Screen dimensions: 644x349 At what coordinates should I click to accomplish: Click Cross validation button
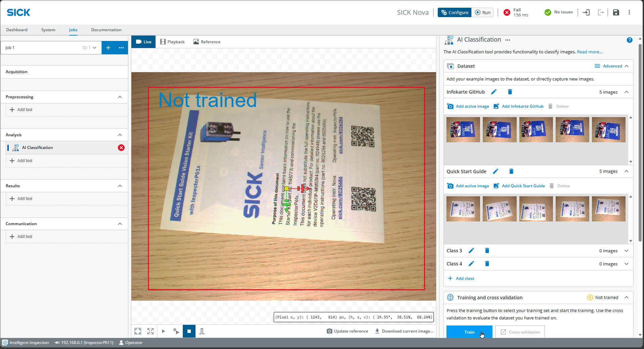coord(520,332)
